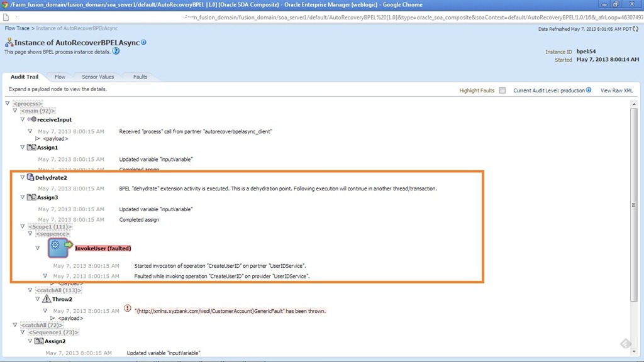Click the Assign1 activity icon
644x362 pixels.
click(x=31, y=148)
